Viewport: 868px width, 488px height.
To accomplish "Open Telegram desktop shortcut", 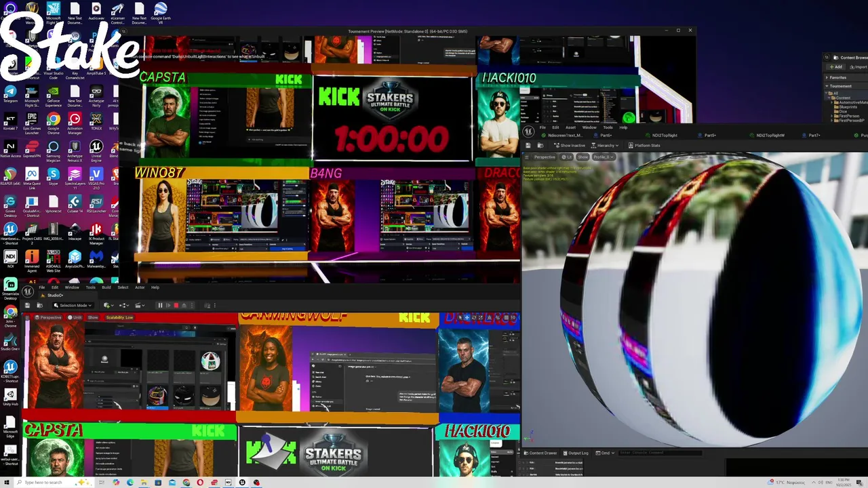I will [10, 94].
